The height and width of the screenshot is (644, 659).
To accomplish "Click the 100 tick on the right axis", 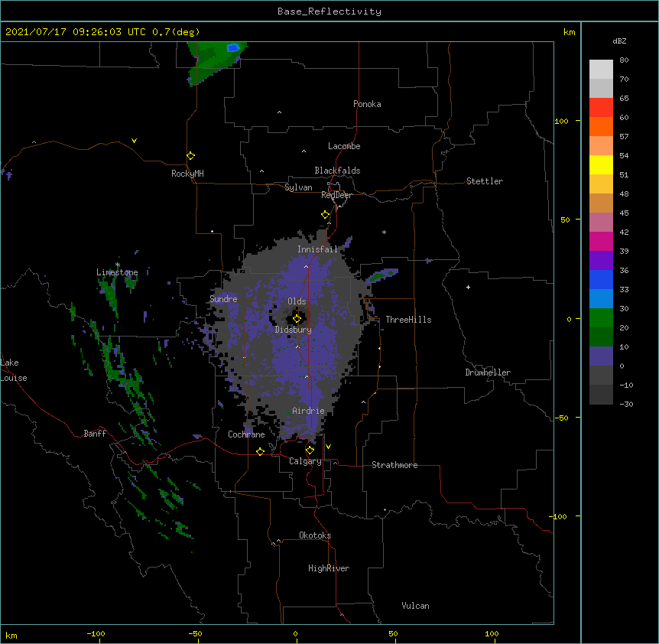I will pos(561,121).
